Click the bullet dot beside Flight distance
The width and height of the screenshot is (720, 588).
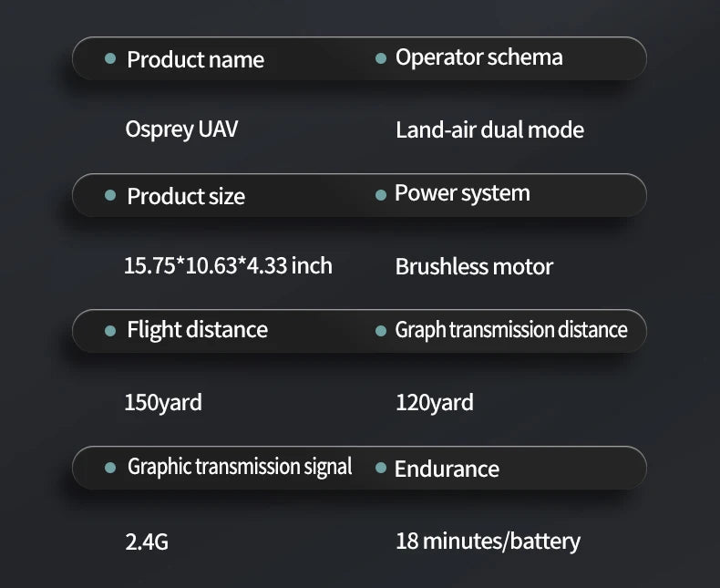(110, 330)
